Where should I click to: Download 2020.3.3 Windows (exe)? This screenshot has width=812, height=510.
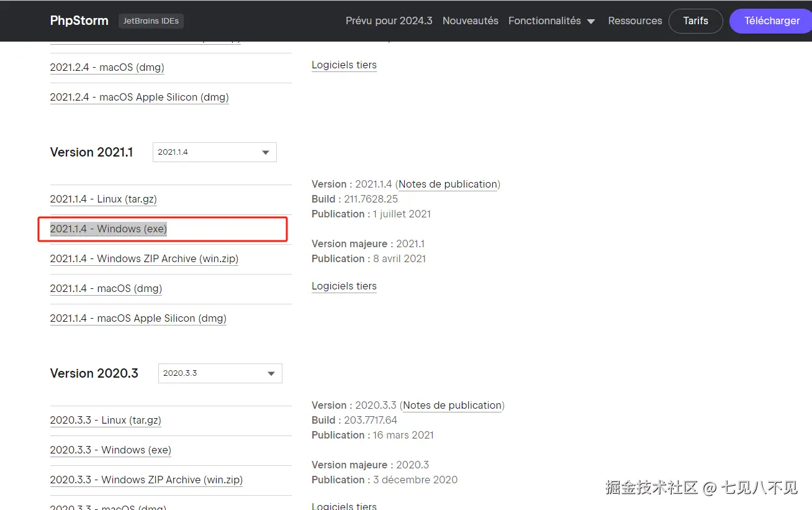[x=111, y=450]
